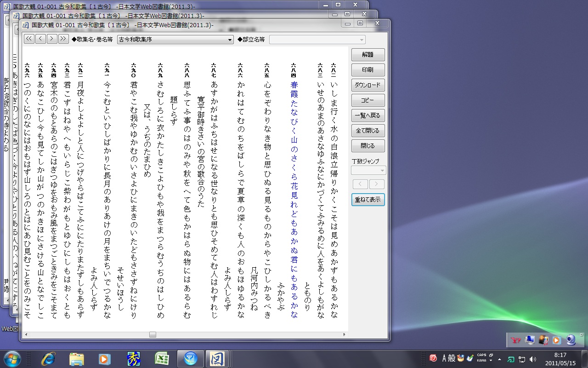Viewport: 588px width, 368px height.
Task: Click poem line 君こずはねやへもいらじこ紫
Action: click(67, 200)
